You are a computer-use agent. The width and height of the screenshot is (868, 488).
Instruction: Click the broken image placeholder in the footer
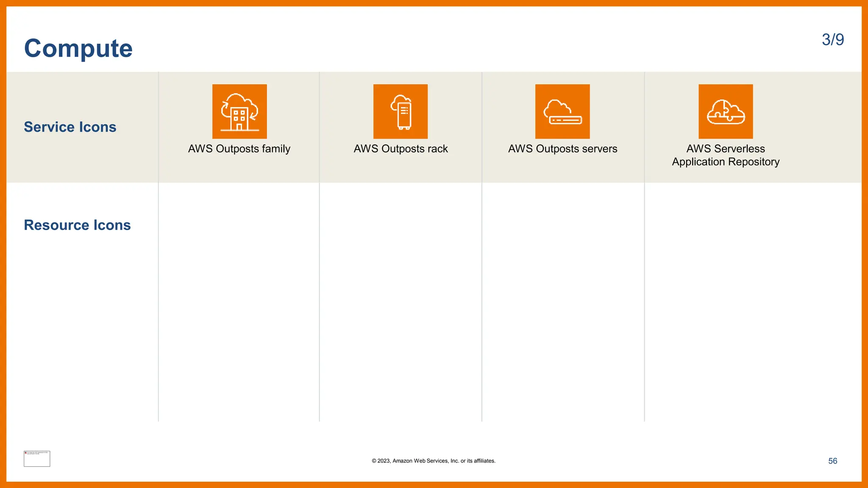[x=37, y=459]
